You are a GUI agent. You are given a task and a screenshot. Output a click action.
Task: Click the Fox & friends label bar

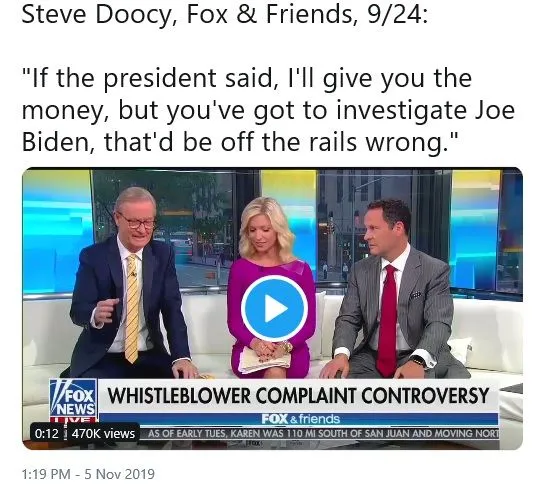299,419
